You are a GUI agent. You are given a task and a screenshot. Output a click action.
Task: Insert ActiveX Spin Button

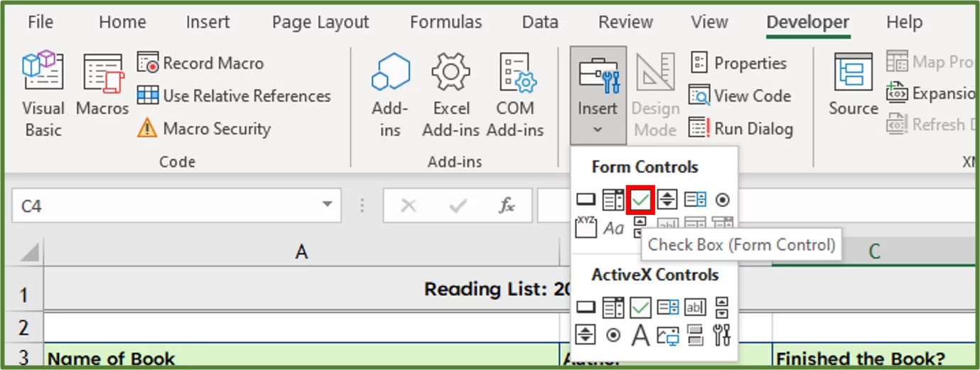click(586, 334)
